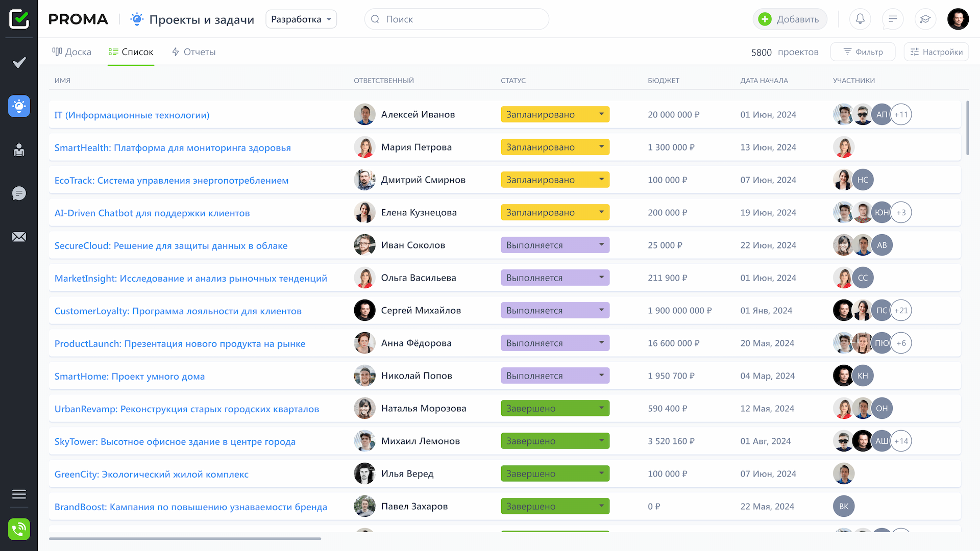Click the ОН participant avatar

tap(882, 408)
